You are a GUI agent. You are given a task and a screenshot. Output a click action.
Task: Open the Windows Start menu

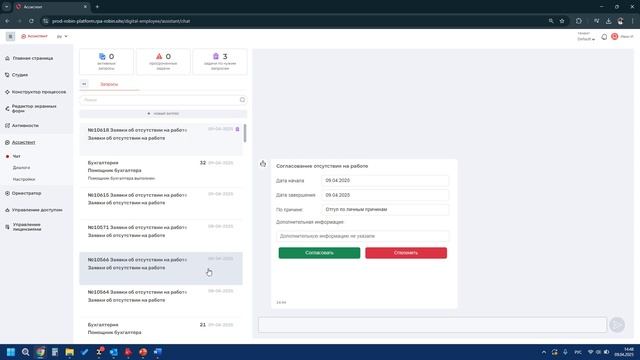tap(11, 352)
